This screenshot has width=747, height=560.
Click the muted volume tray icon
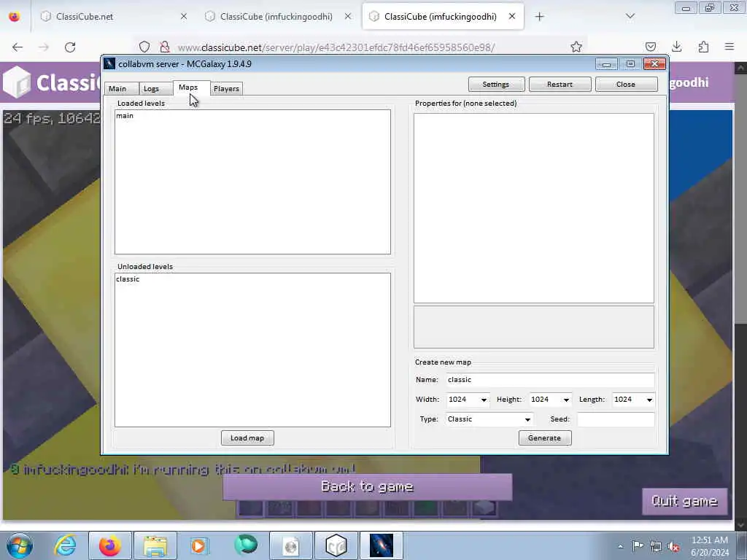(673, 546)
